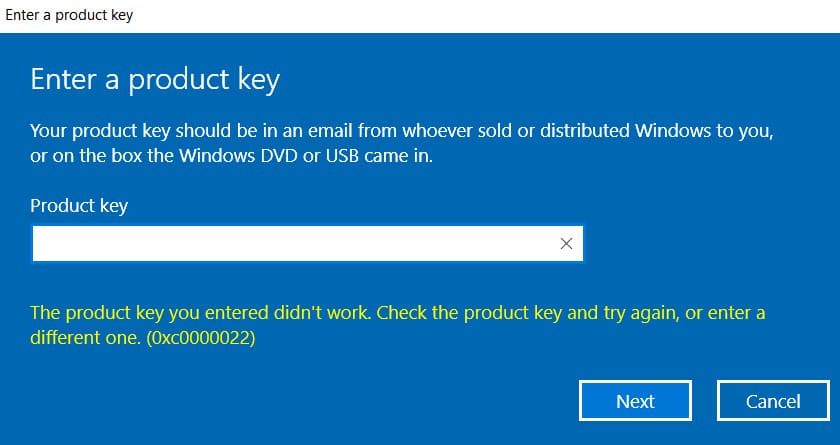Screen dimensions: 840x445
Task: Click 'The product key you entered didn't work' sentence
Action: pos(200,313)
